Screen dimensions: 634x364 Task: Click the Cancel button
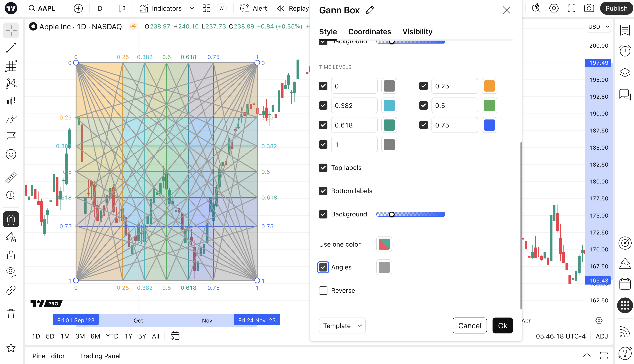pos(469,325)
